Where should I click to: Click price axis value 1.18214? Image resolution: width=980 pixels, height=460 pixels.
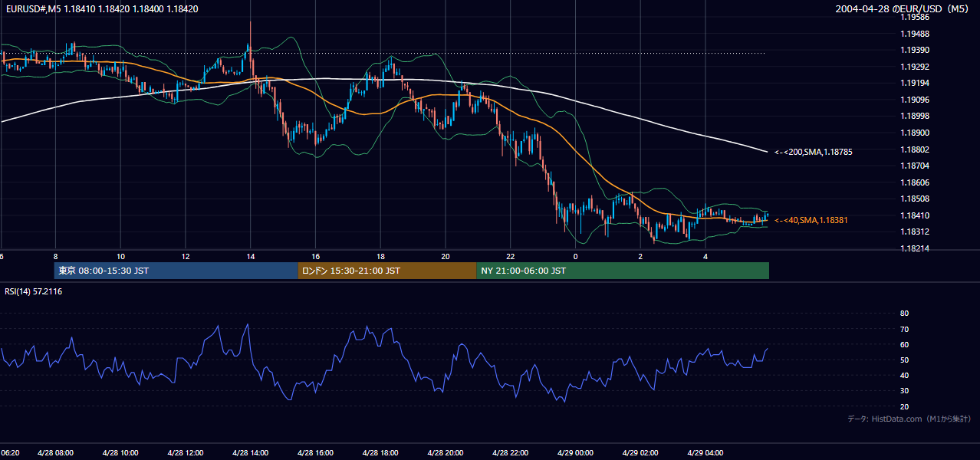[x=915, y=248]
